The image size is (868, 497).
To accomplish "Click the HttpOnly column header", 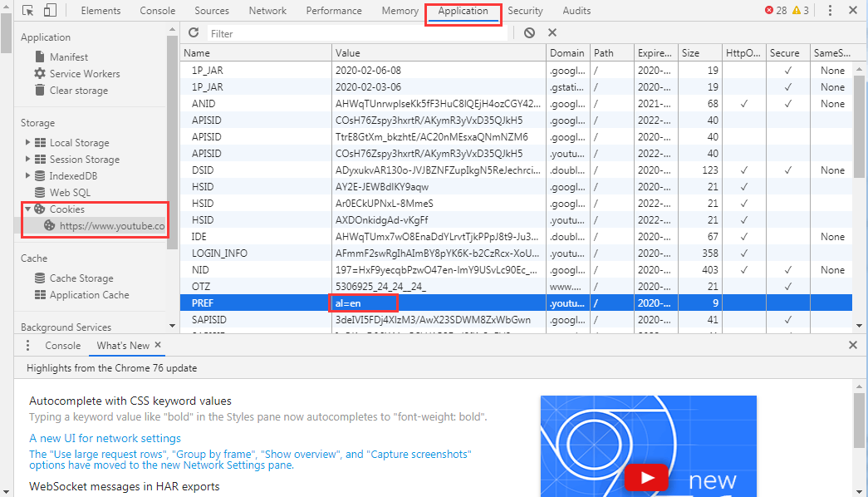I will pyautogui.click(x=743, y=53).
